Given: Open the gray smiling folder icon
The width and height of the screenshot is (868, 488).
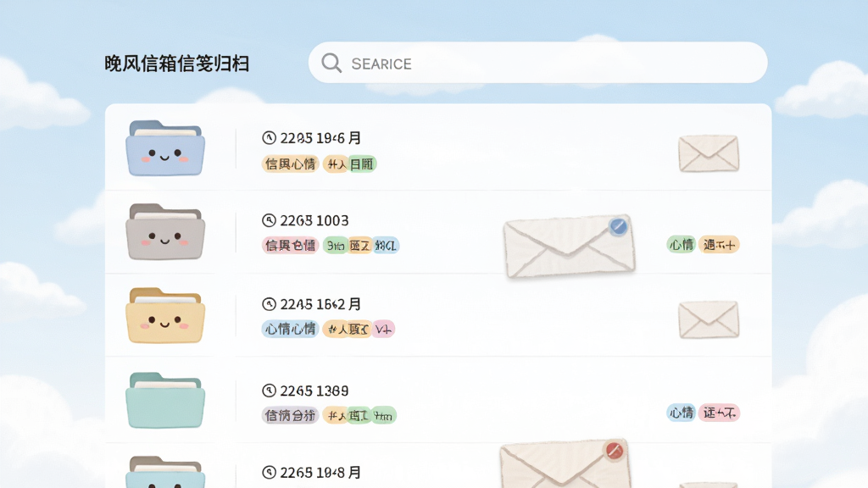Looking at the screenshot, I should (x=165, y=231).
